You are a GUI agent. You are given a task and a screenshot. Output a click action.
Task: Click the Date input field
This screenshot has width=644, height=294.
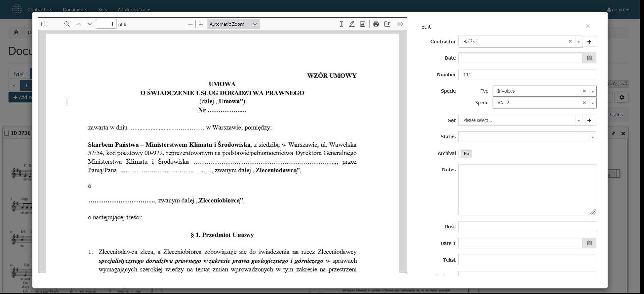click(x=520, y=58)
